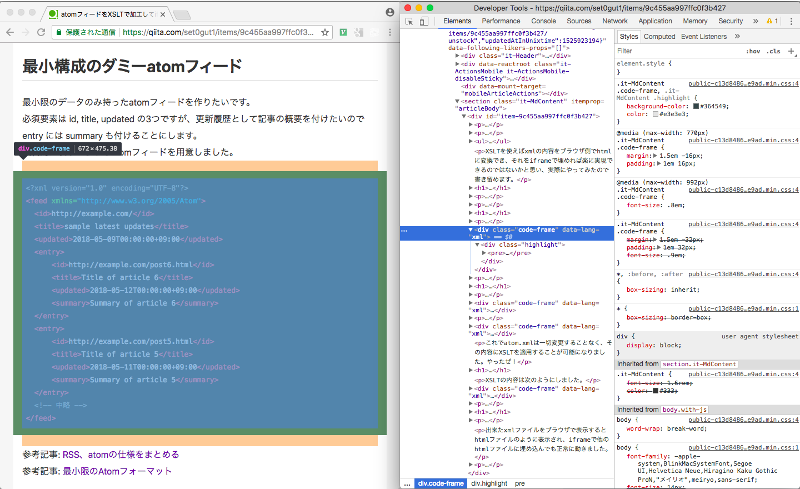Click the font-size: .8em declaration
The width and height of the screenshot is (800, 489).
656,205
